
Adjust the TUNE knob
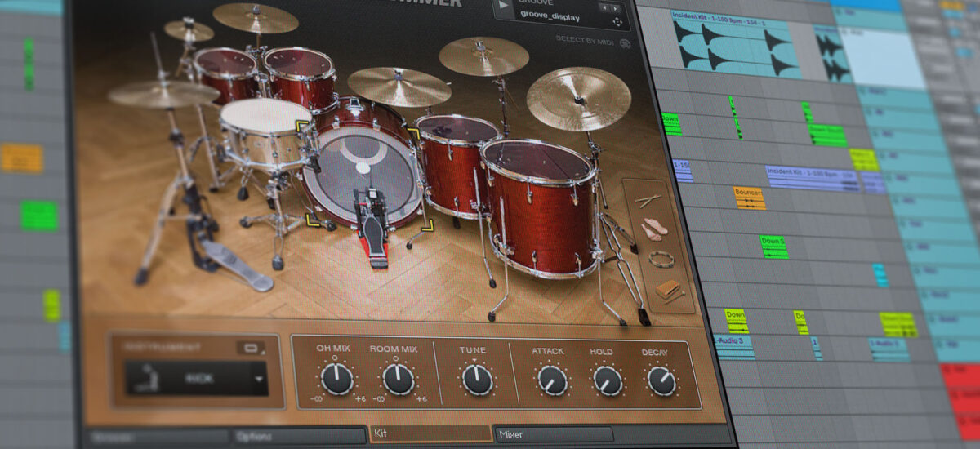(x=477, y=380)
